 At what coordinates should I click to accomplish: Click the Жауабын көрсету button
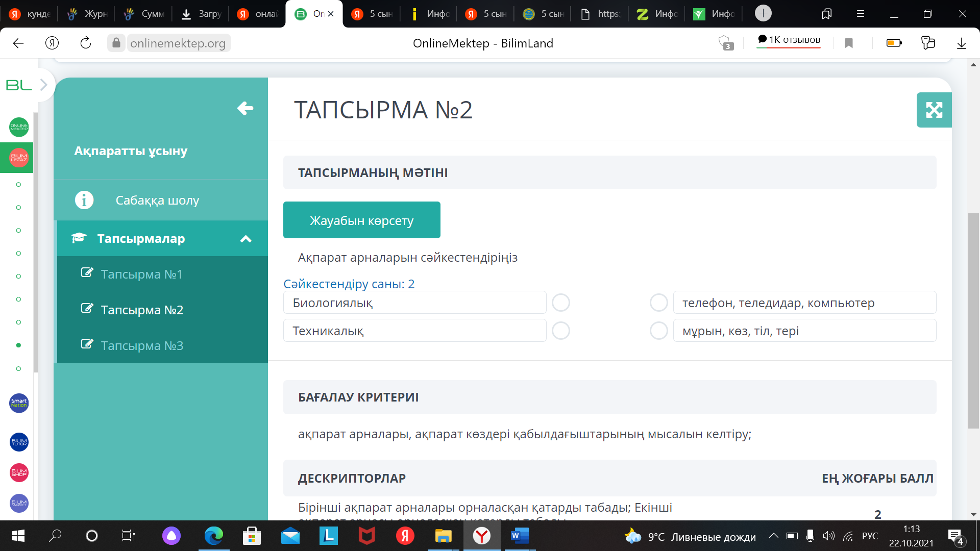click(361, 220)
